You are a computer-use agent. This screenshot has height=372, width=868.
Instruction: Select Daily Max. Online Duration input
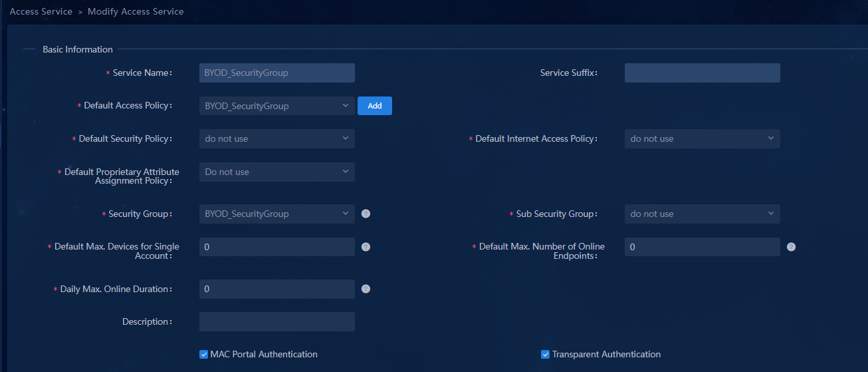pyautogui.click(x=277, y=289)
